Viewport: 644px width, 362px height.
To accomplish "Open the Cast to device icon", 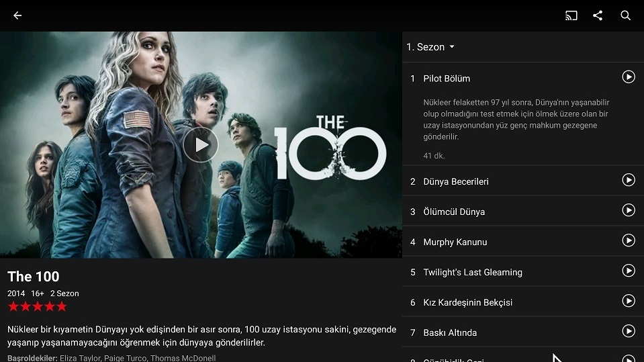I will pos(571,15).
